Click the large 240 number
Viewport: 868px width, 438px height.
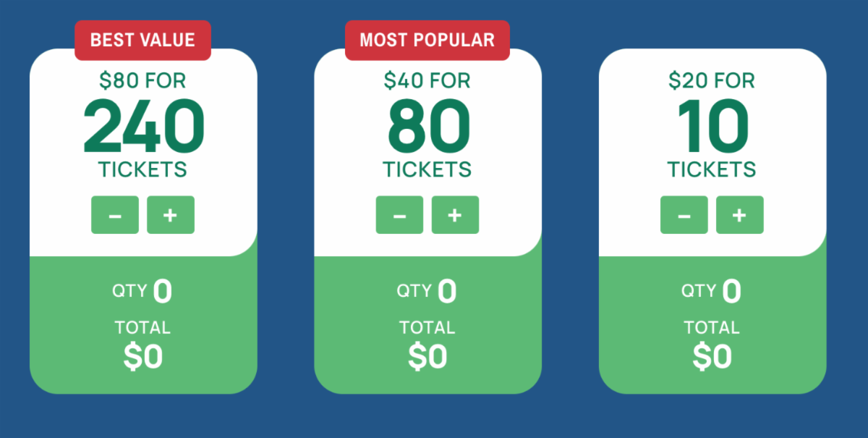pos(142,126)
